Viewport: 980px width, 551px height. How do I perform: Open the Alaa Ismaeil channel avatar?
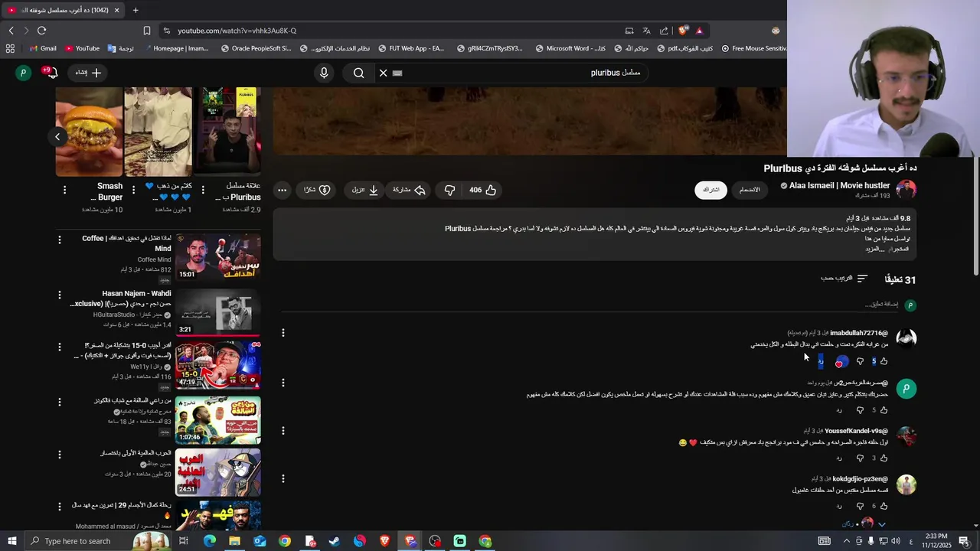[x=906, y=190]
